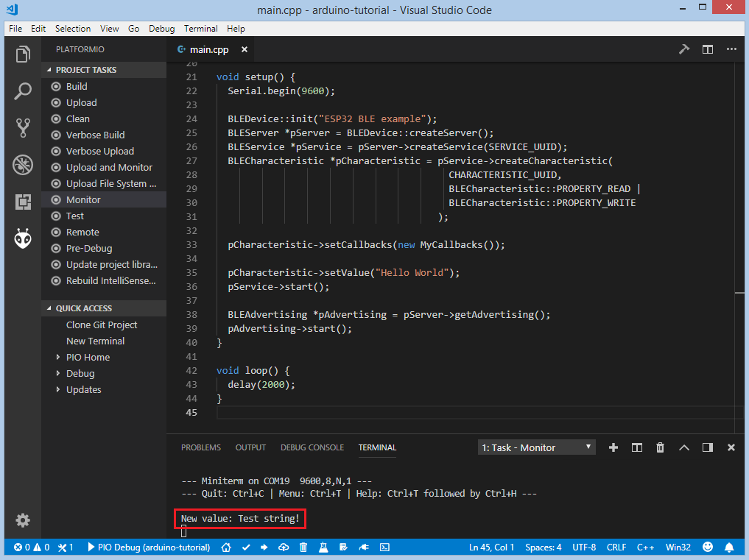
Task: Change the file encoding UTF-8
Action: point(584,547)
